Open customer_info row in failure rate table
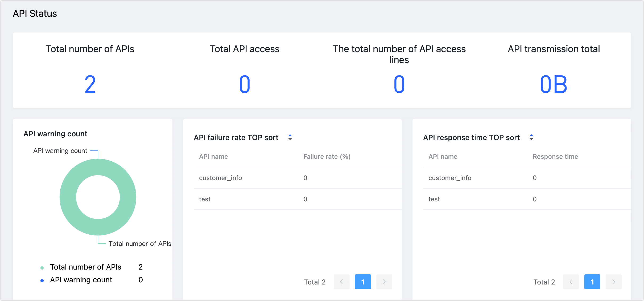 220,178
